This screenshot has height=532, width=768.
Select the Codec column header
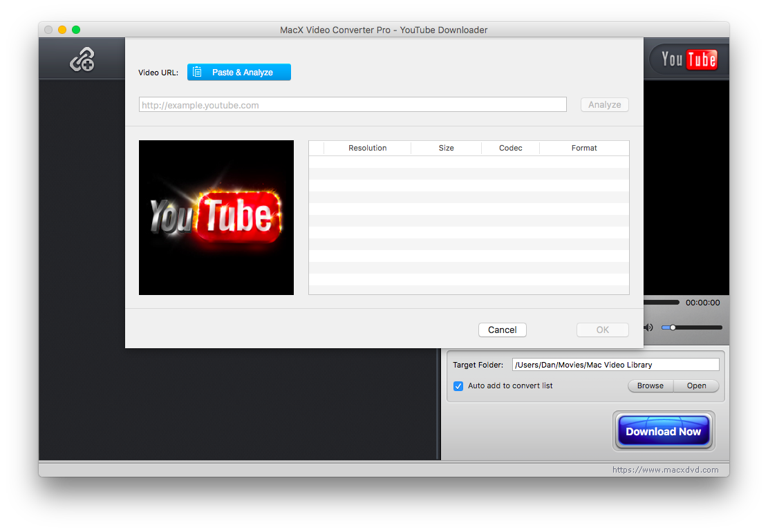point(510,148)
